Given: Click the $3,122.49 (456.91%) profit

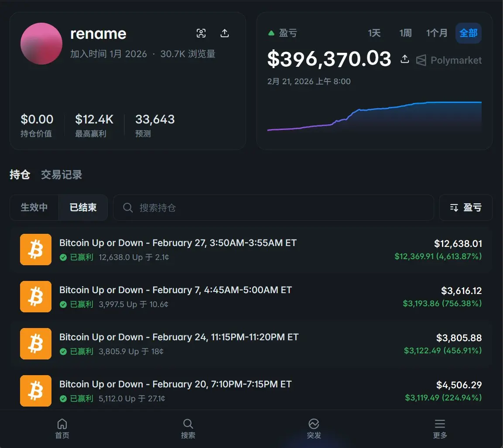Looking at the screenshot, I should tap(443, 351).
